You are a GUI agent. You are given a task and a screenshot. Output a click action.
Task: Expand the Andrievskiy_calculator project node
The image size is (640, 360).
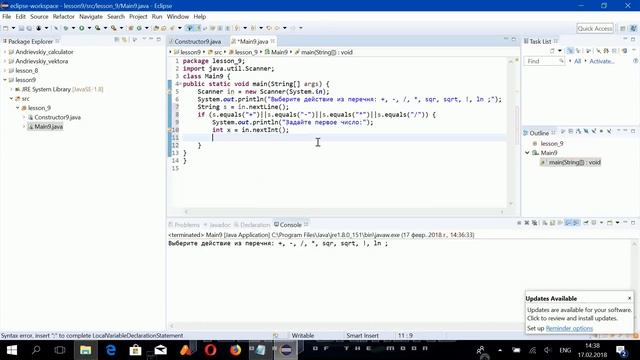pos(5,52)
